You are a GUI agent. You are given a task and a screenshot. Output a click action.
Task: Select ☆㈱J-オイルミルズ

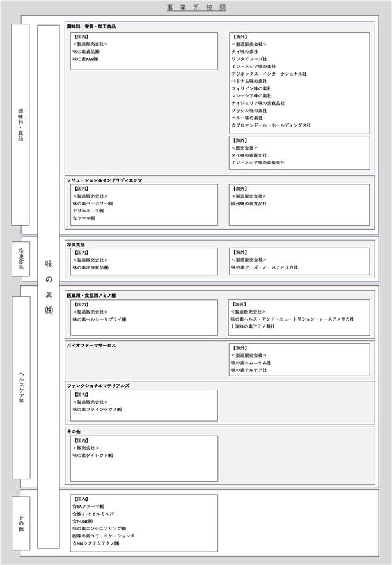93,513
